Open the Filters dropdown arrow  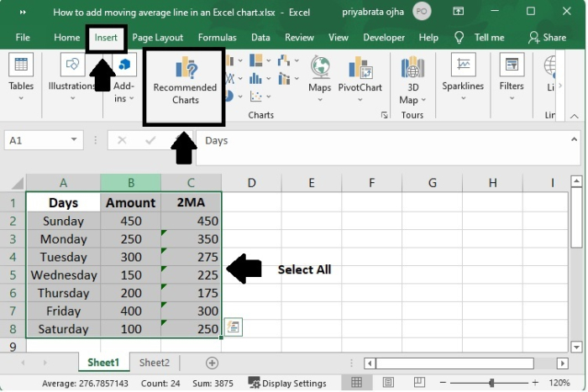click(512, 98)
